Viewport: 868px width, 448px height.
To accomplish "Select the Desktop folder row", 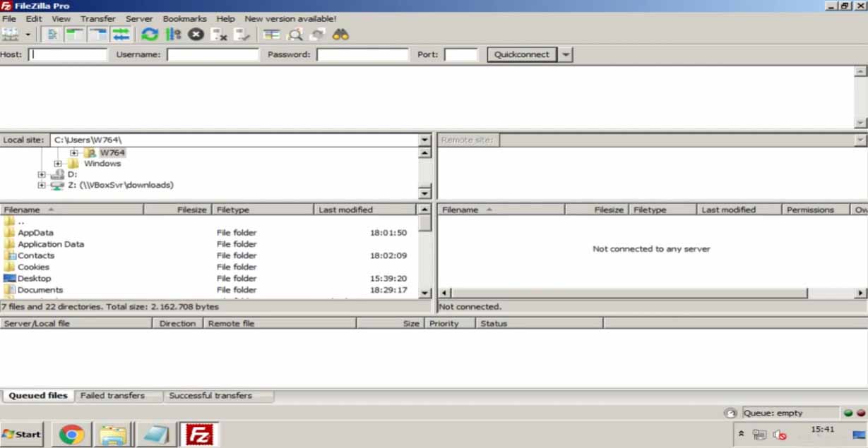I will [209, 279].
